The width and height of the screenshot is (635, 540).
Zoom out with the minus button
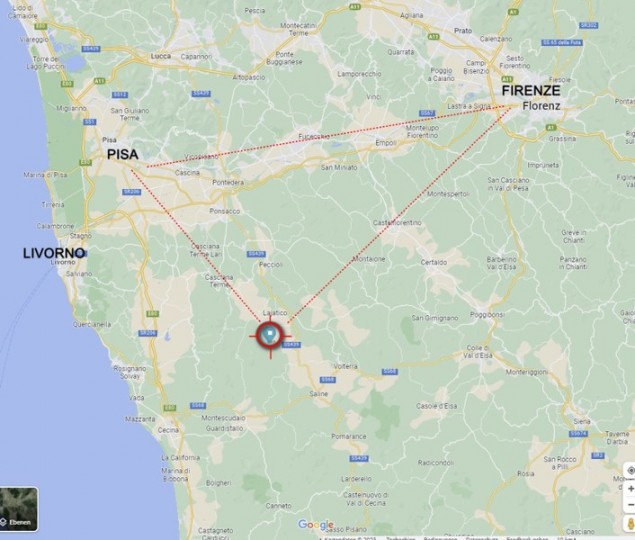[x=631, y=505]
